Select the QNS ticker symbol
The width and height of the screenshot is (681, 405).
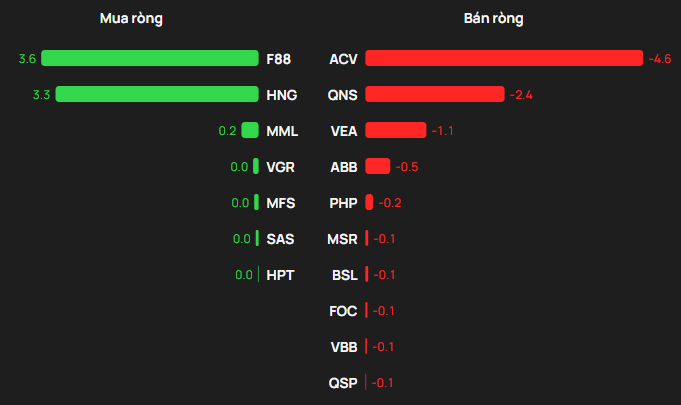343,95
